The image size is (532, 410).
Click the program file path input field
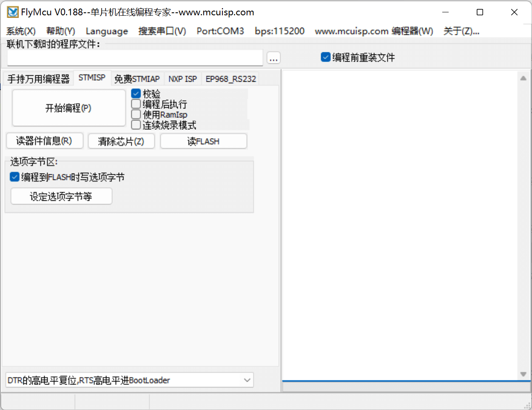click(134, 57)
